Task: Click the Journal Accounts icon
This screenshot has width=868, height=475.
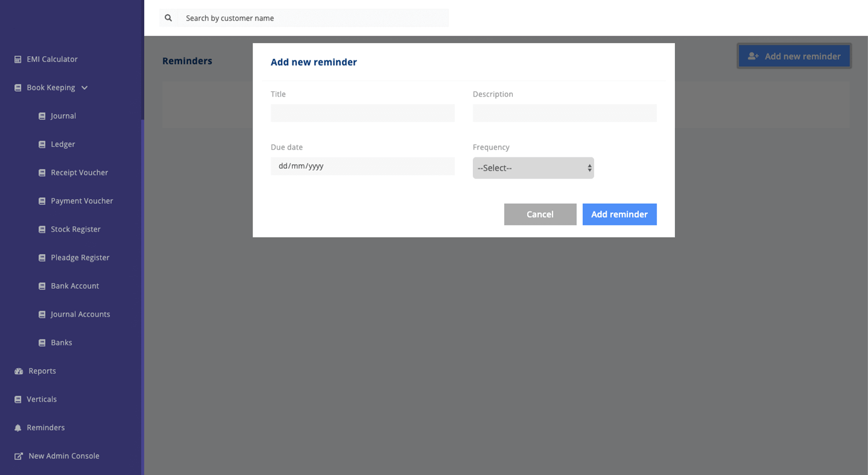Action: [x=42, y=314]
